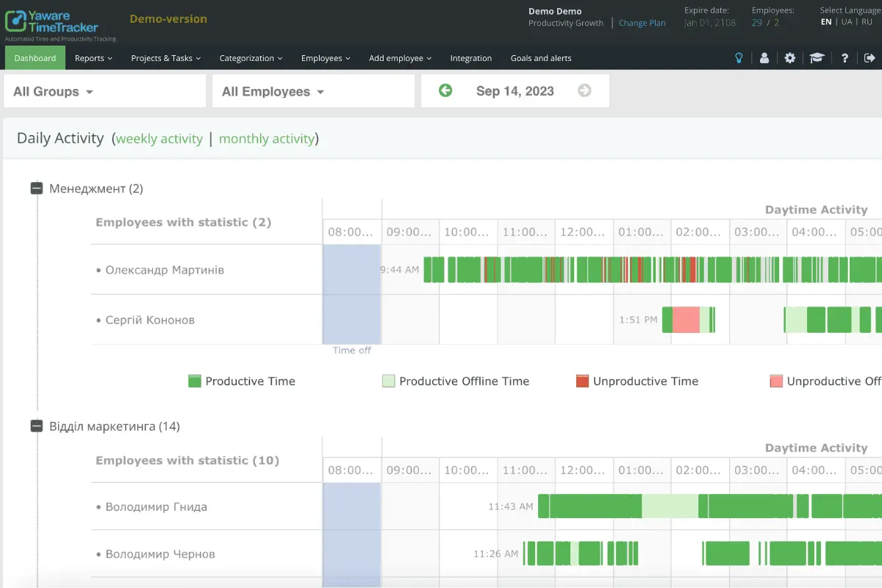
Task: Select UA language
Action: [847, 22]
